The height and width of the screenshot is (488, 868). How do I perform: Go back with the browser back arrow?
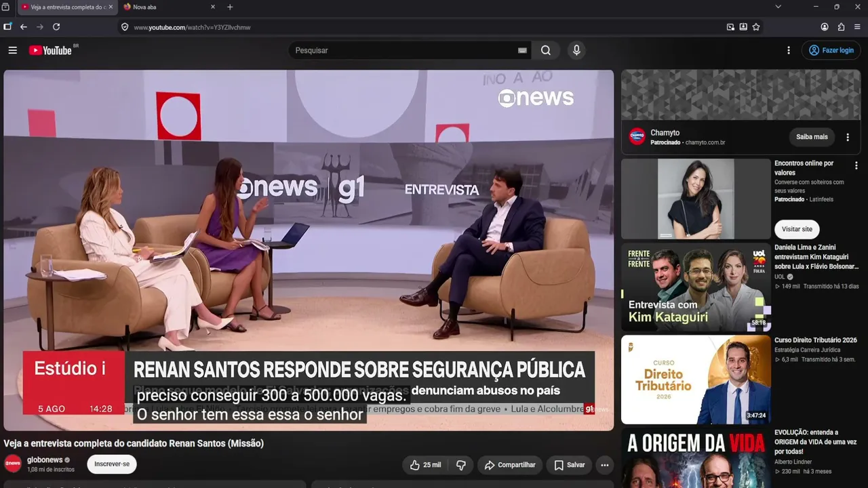[24, 27]
